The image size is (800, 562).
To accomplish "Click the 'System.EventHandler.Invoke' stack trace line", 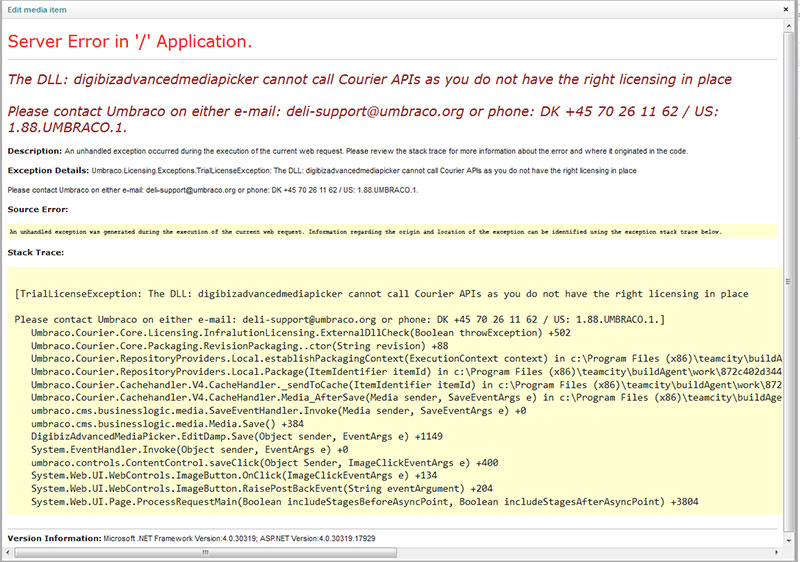I will click(x=189, y=450).
